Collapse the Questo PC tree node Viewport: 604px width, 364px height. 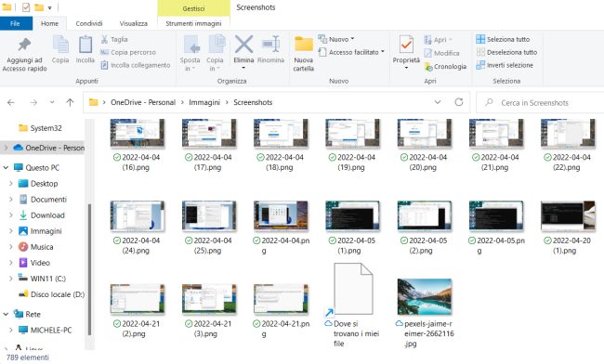pyautogui.click(x=6, y=168)
